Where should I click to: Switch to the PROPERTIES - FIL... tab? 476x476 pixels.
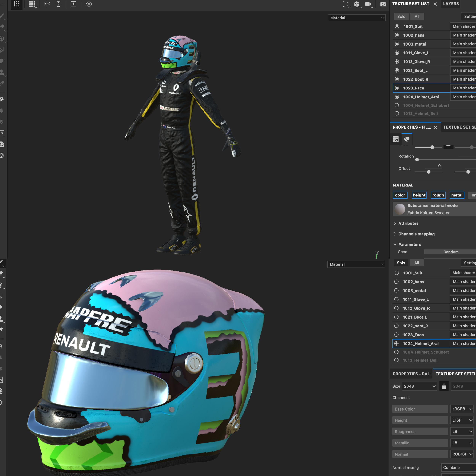tap(412, 127)
